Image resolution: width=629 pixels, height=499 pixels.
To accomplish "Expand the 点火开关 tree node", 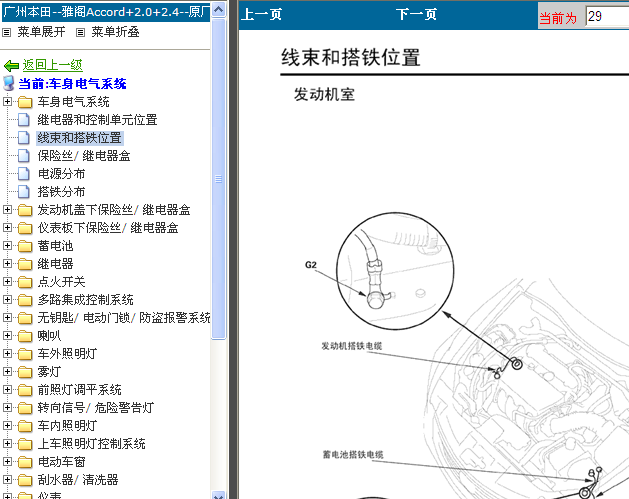I will (x=7, y=281).
